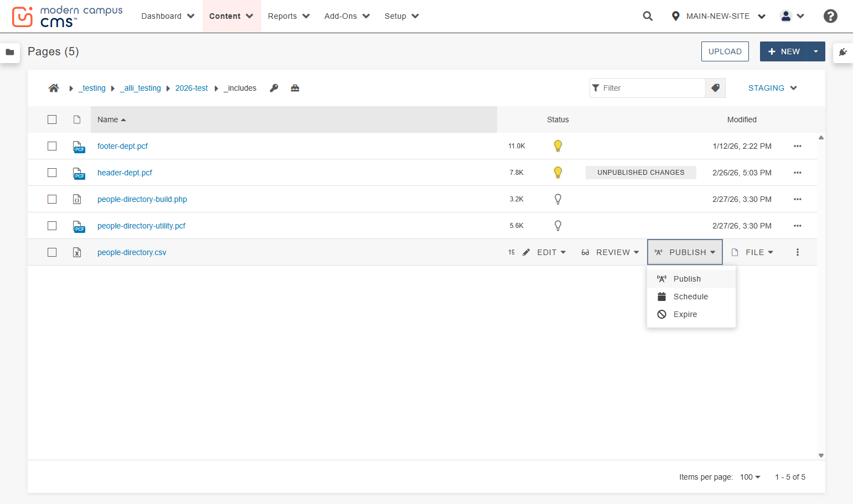Open the user account avatar menu
The image size is (853, 504).
(792, 16)
